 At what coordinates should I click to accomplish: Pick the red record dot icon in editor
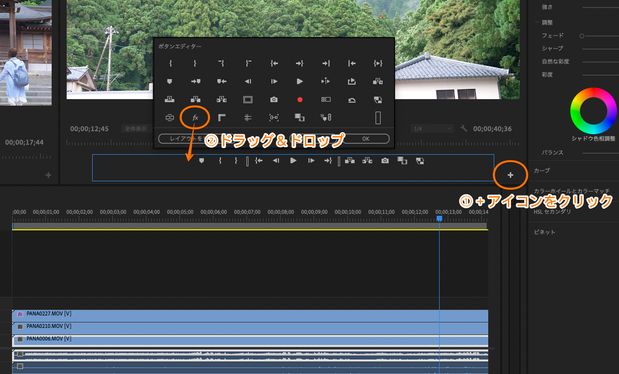(x=300, y=100)
